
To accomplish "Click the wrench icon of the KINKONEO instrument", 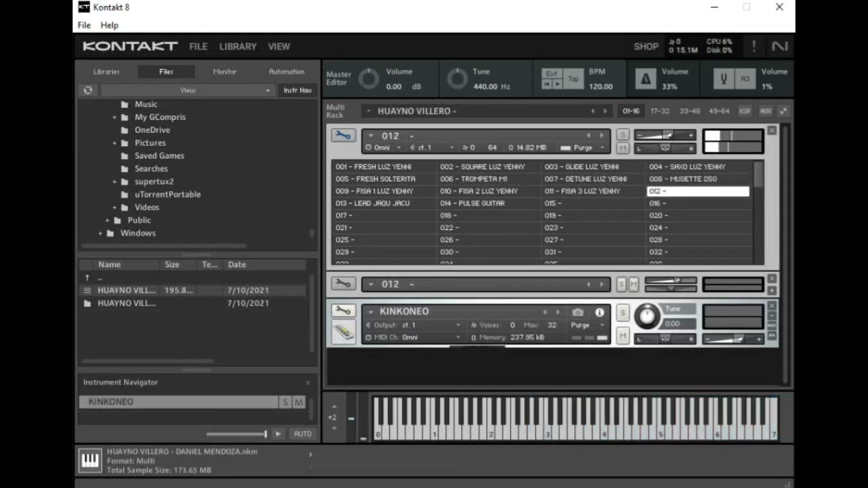I will [x=343, y=311].
